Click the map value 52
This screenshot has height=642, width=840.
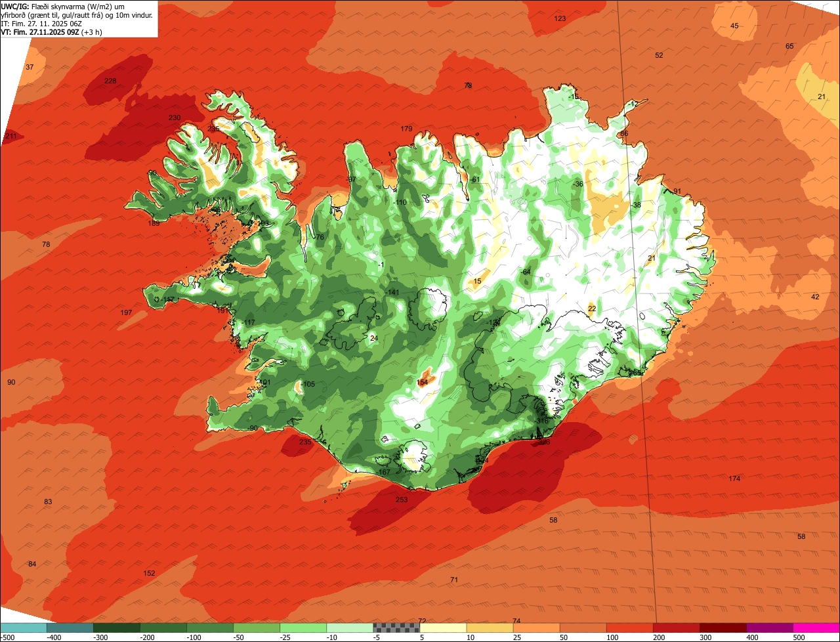(659, 55)
